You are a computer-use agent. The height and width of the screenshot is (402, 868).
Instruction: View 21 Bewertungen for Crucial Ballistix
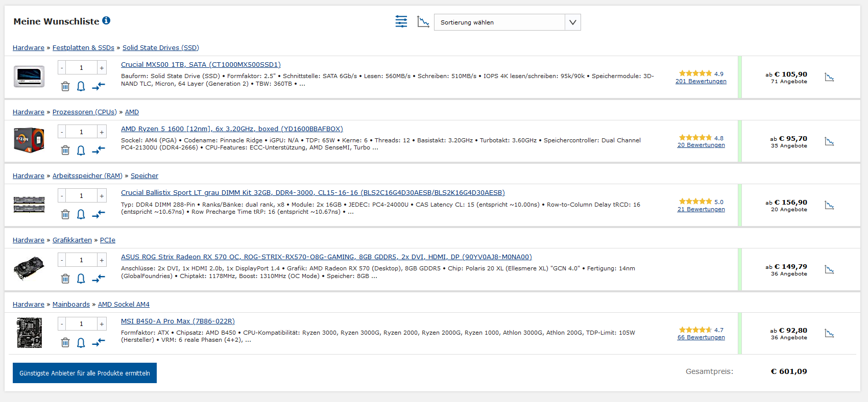coord(701,209)
